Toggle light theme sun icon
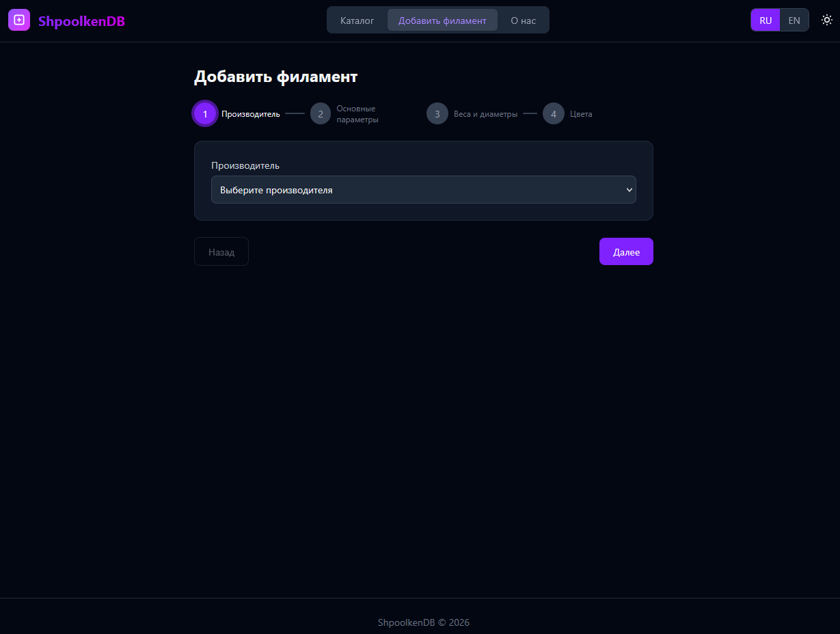This screenshot has width=840, height=634. pyautogui.click(x=826, y=20)
